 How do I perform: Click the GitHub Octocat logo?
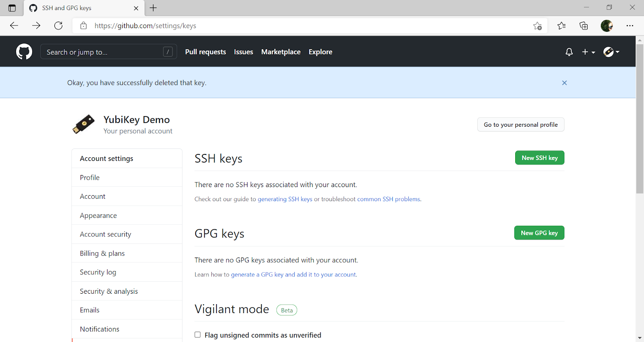pyautogui.click(x=24, y=52)
